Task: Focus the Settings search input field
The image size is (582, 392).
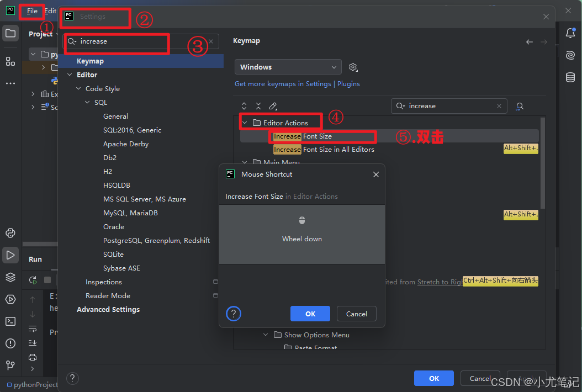Action: 141,41
